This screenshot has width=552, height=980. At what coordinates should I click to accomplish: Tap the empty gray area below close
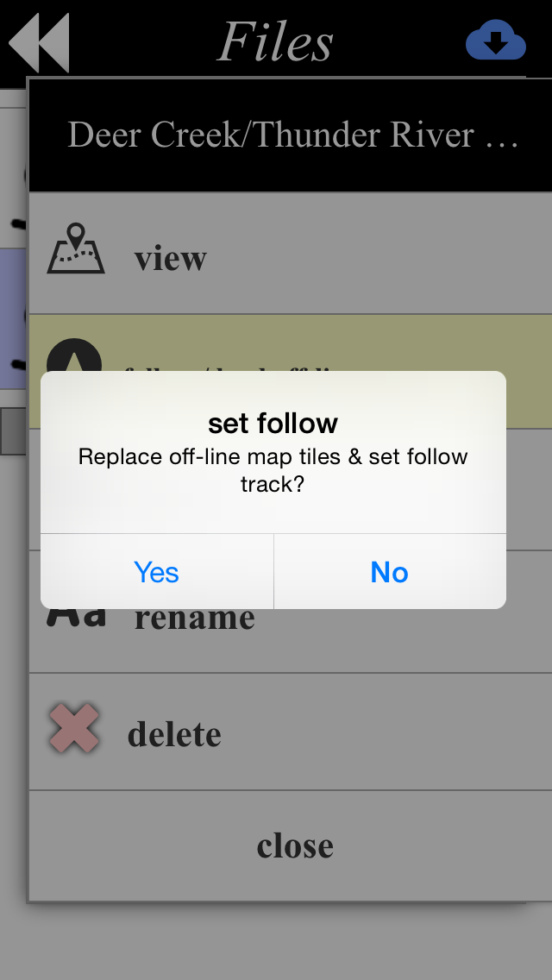(276, 942)
